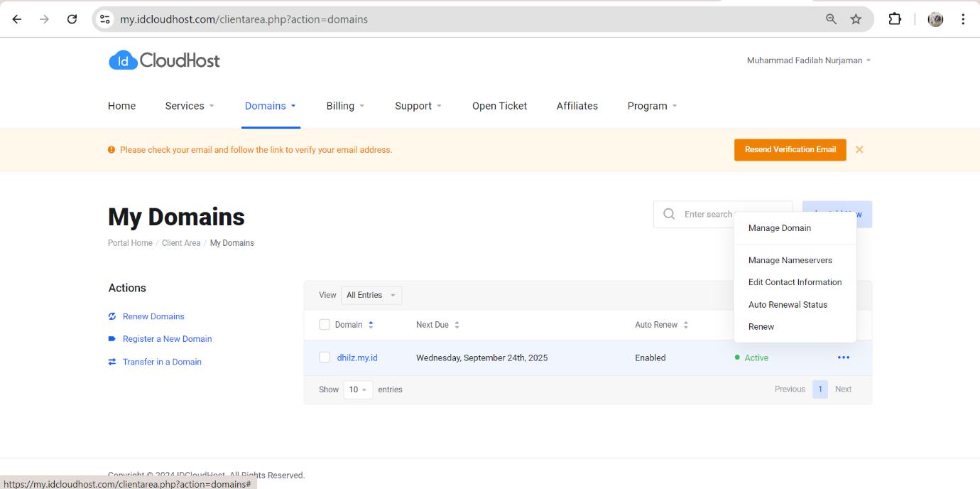
Task: Click the browser address bar URL
Action: click(244, 19)
